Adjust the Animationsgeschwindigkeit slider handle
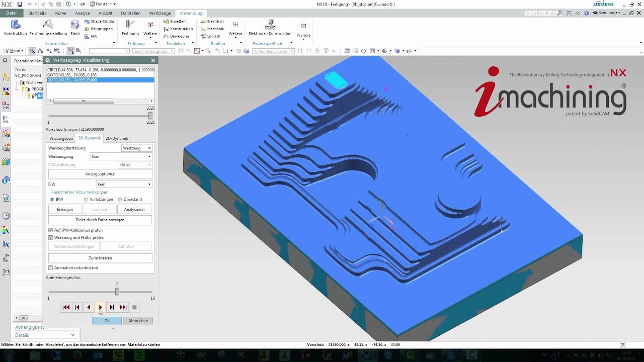This screenshot has width=644, height=362. click(117, 292)
